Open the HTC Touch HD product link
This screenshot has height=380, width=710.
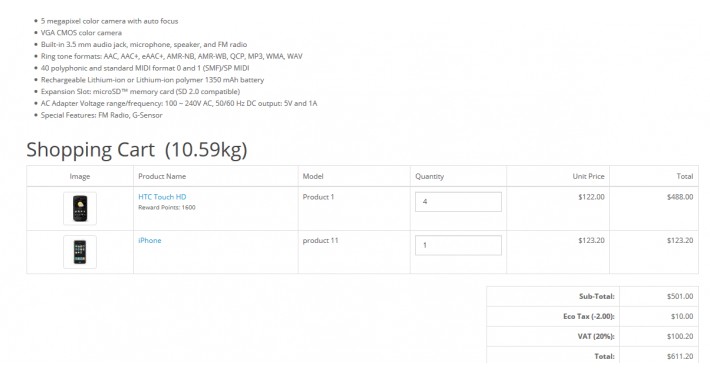162,197
